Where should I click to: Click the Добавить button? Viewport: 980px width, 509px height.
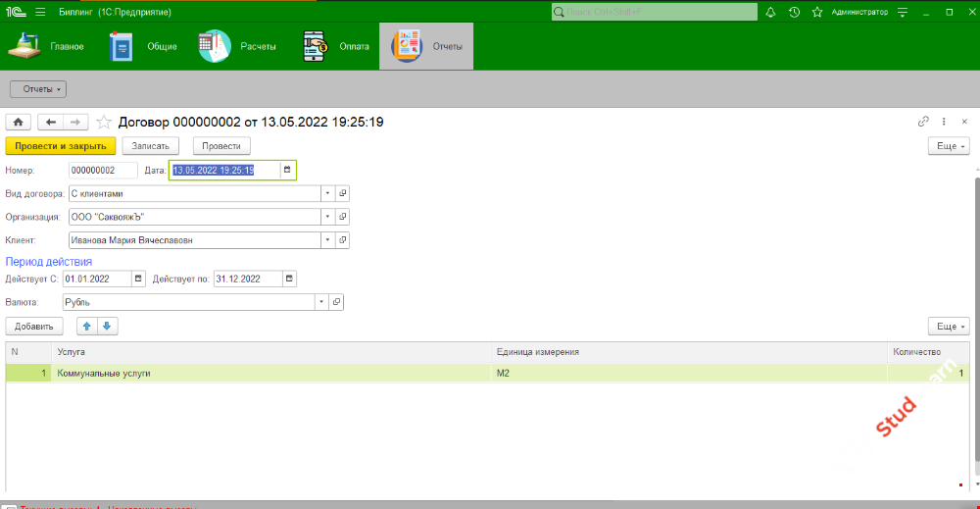point(34,326)
